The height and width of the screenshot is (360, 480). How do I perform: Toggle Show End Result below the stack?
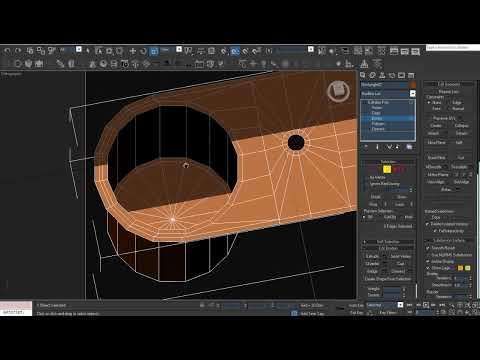coord(377,147)
